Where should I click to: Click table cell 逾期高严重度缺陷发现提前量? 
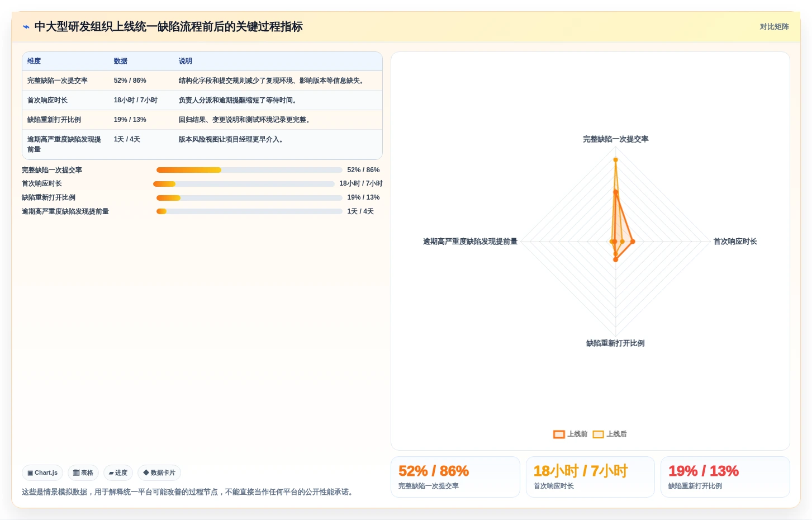[x=64, y=144]
